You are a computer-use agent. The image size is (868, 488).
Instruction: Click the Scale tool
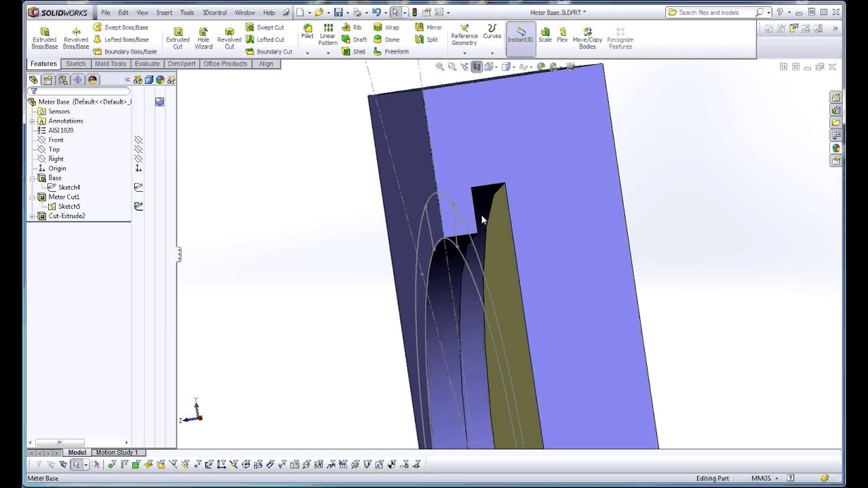click(545, 34)
